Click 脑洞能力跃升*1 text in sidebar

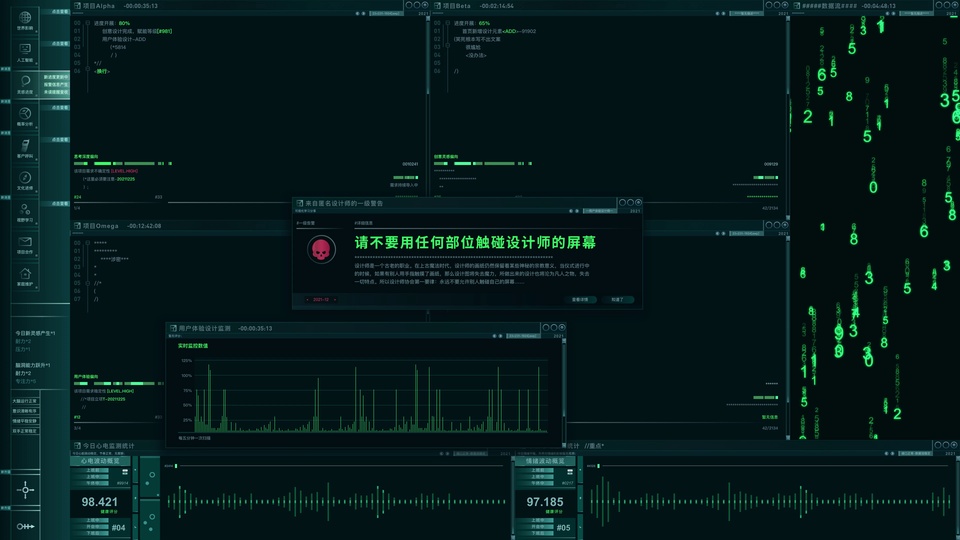[32, 365]
